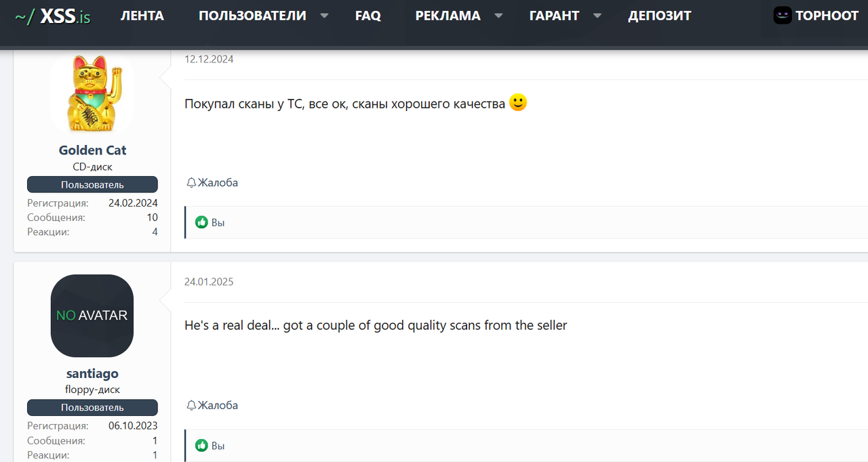Open the Golden Cat username profile link
868x462 pixels.
point(92,150)
